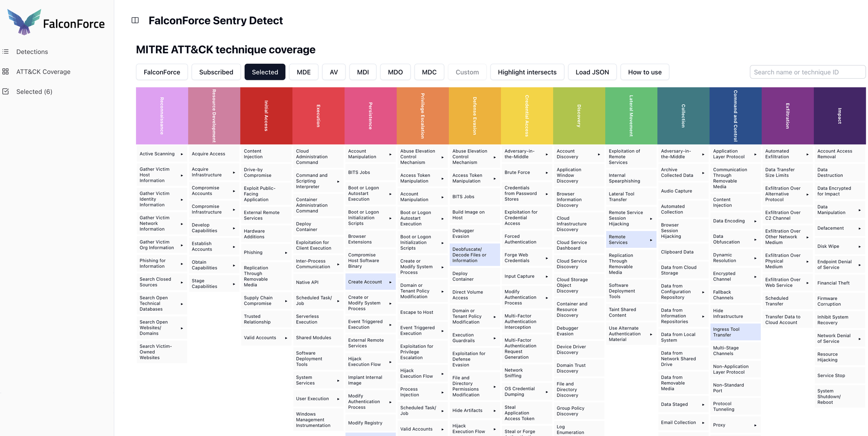Screen dimensions: 868x436
Task: Click the search name or technique ID field
Action: click(807, 72)
